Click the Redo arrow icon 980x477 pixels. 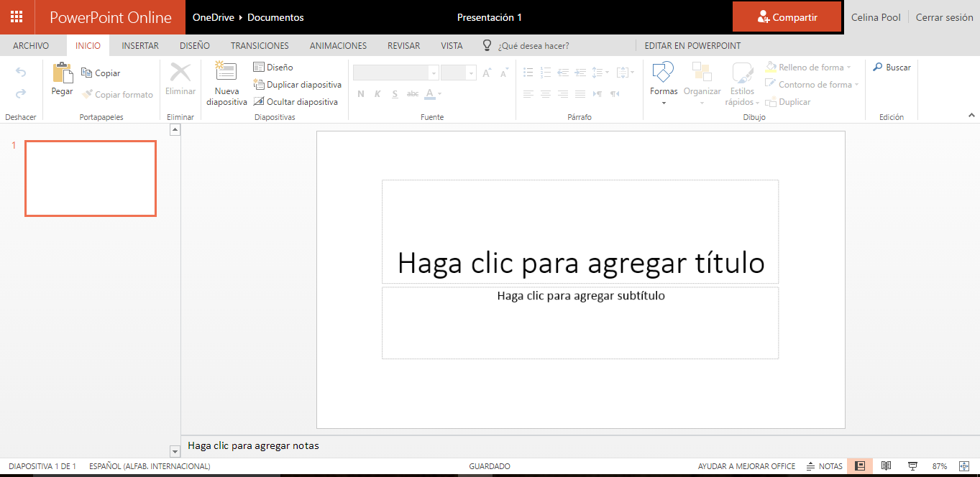click(21, 93)
